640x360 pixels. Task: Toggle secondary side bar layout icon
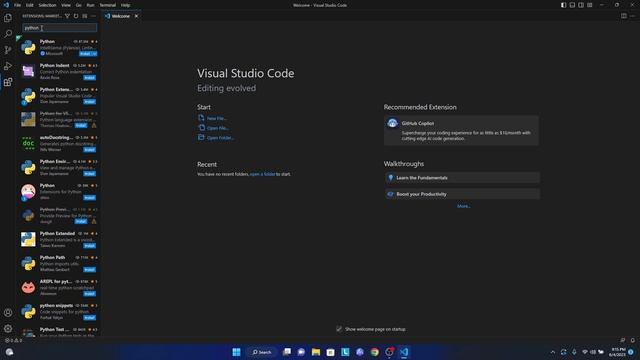(x=581, y=5)
